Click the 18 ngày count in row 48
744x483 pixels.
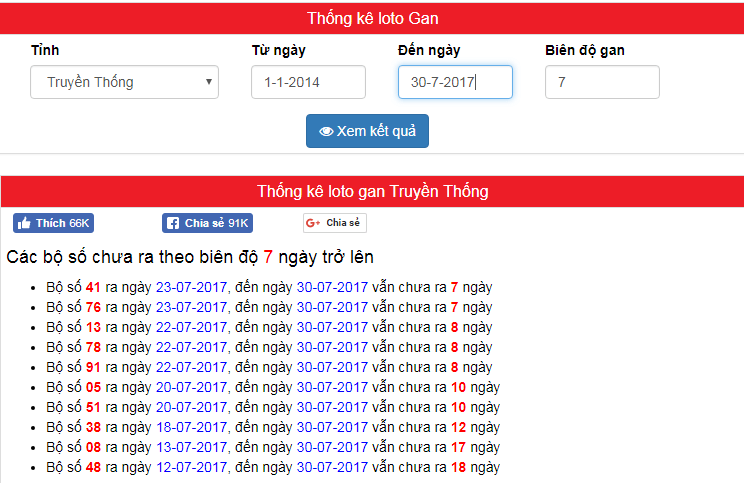475,467
